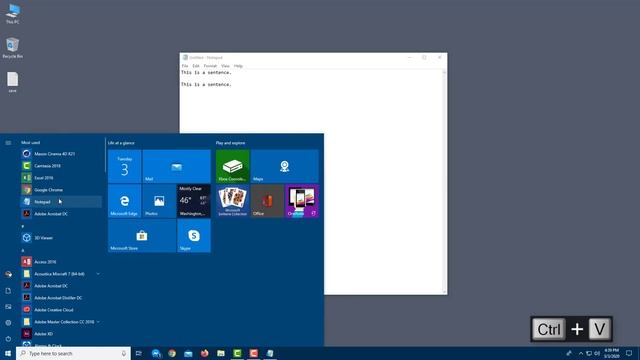Screen dimensions: 640x360
Task: Click the Start button on the taskbar
Action: coord(8,353)
